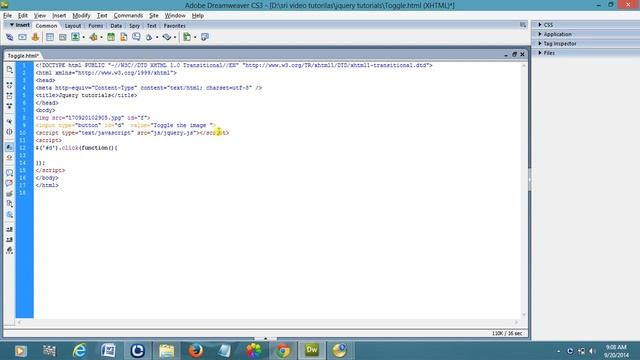Open the Tag Chooser

pos(205,37)
